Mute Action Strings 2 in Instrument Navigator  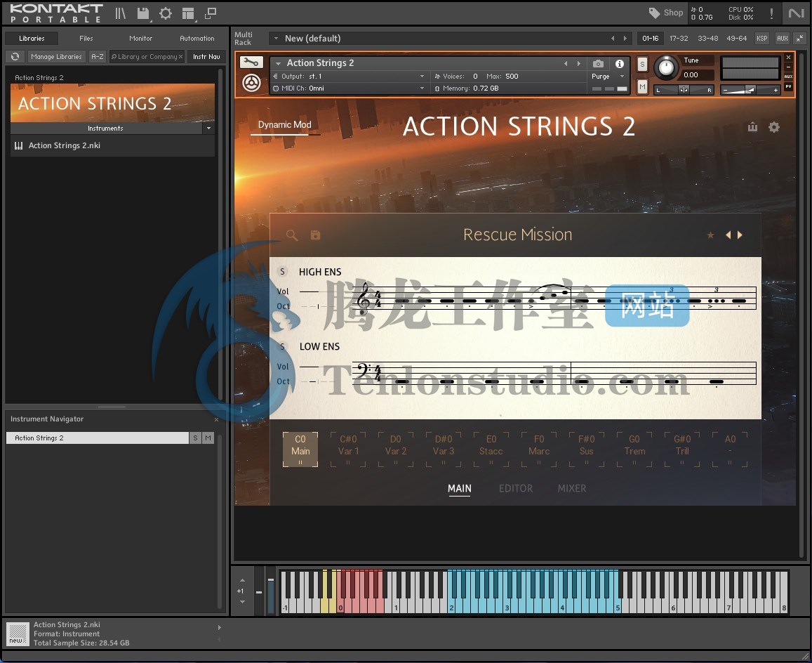click(208, 438)
